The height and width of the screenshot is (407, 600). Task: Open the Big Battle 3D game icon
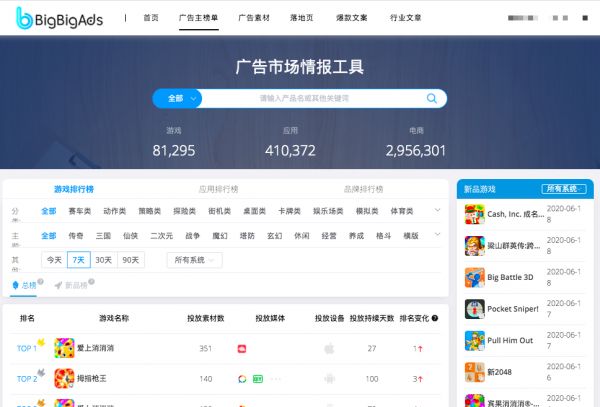point(474,277)
